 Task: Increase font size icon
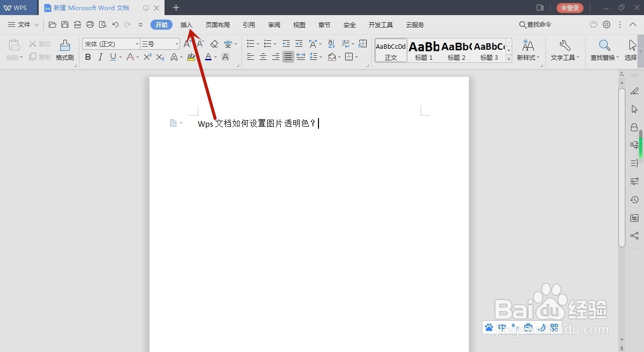coord(188,44)
